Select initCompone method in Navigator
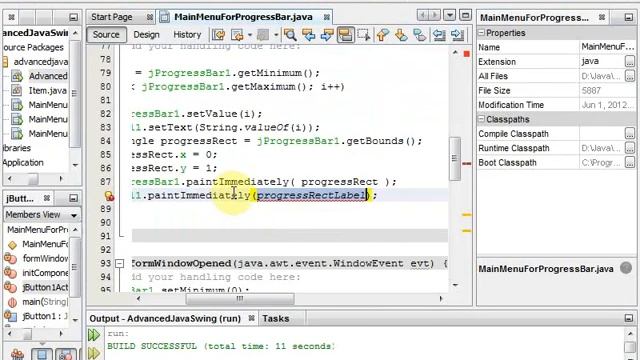This screenshot has width=640, height=360. 45,273
